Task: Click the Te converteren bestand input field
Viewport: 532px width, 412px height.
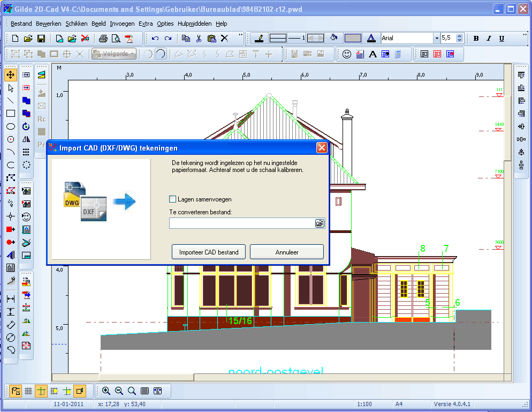Action: 242,223
